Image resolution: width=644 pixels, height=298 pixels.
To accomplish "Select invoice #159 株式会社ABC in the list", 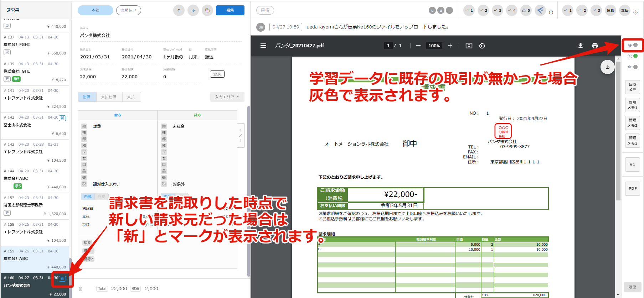I will click(x=35, y=260).
